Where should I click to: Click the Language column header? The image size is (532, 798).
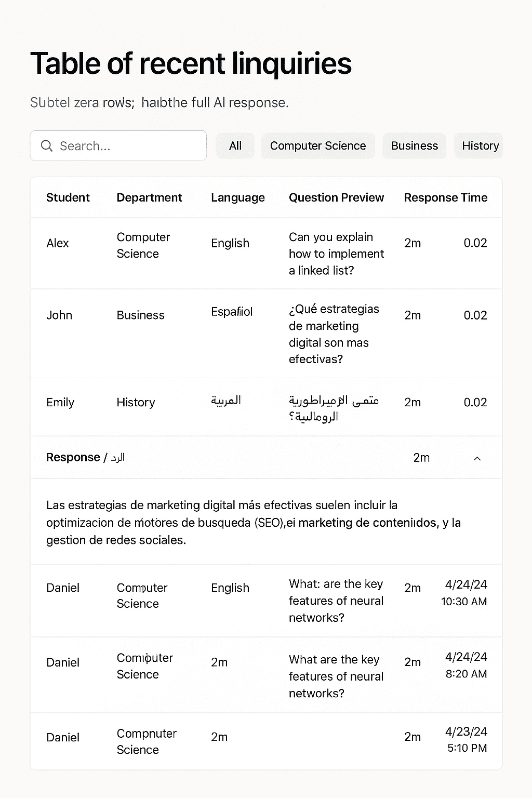237,198
